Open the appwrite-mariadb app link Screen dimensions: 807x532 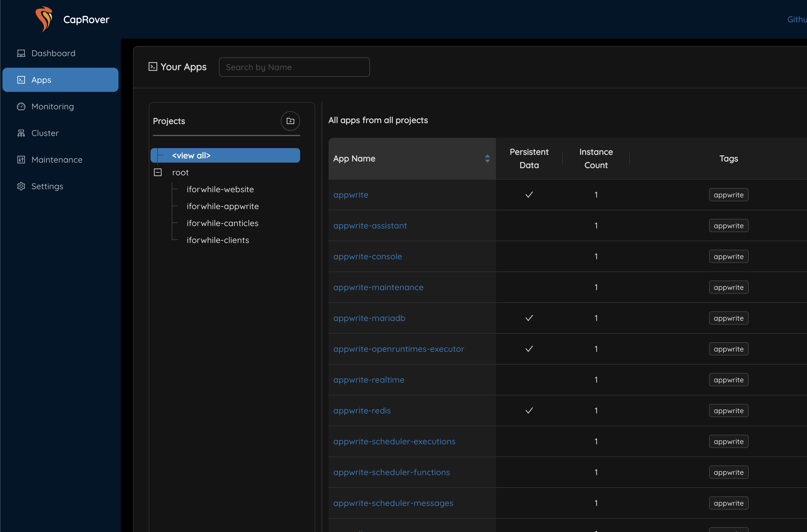point(369,318)
